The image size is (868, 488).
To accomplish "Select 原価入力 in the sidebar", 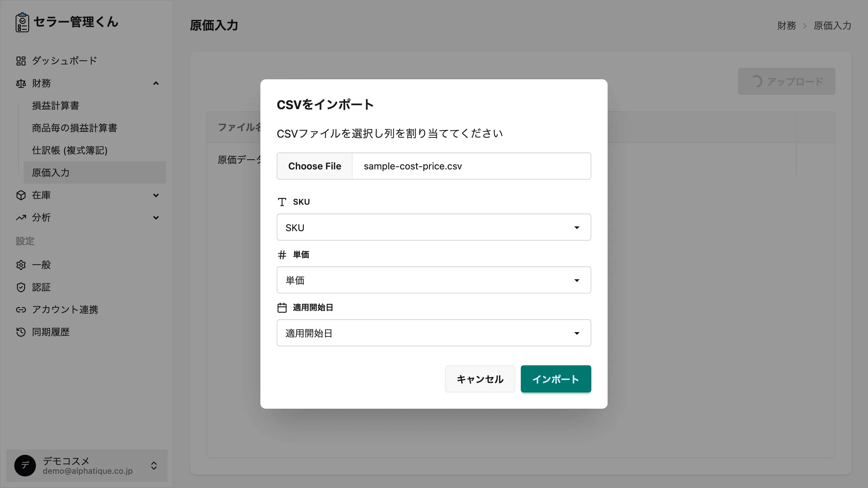I will pos(95,173).
